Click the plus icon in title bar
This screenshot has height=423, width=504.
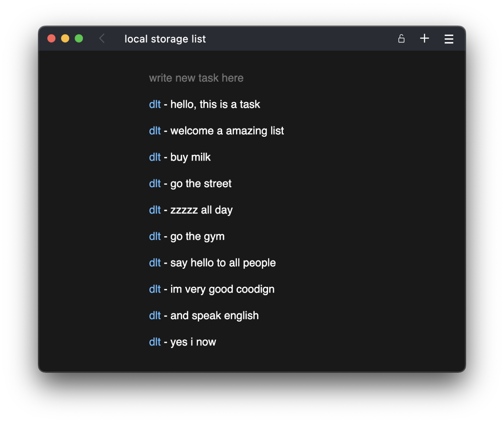[424, 38]
